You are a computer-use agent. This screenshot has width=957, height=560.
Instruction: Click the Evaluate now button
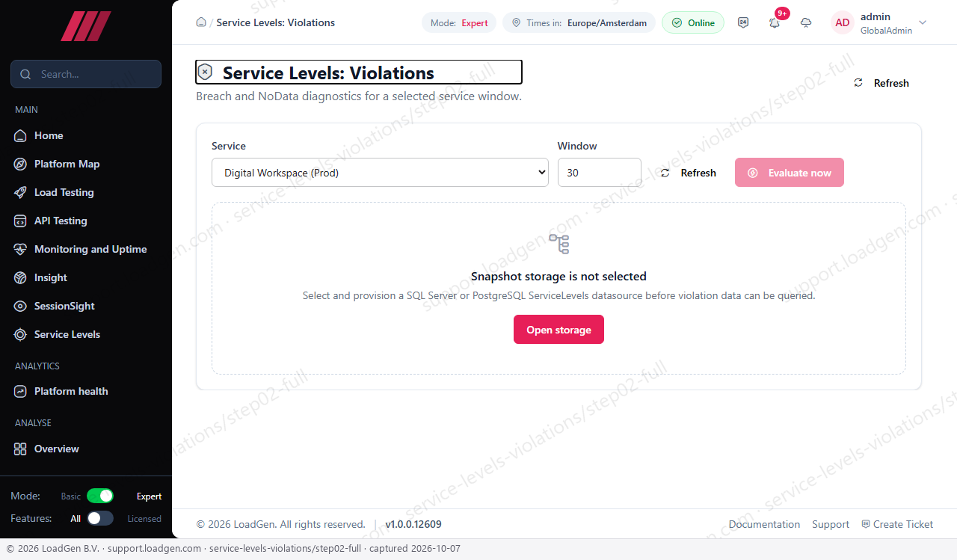[790, 173]
